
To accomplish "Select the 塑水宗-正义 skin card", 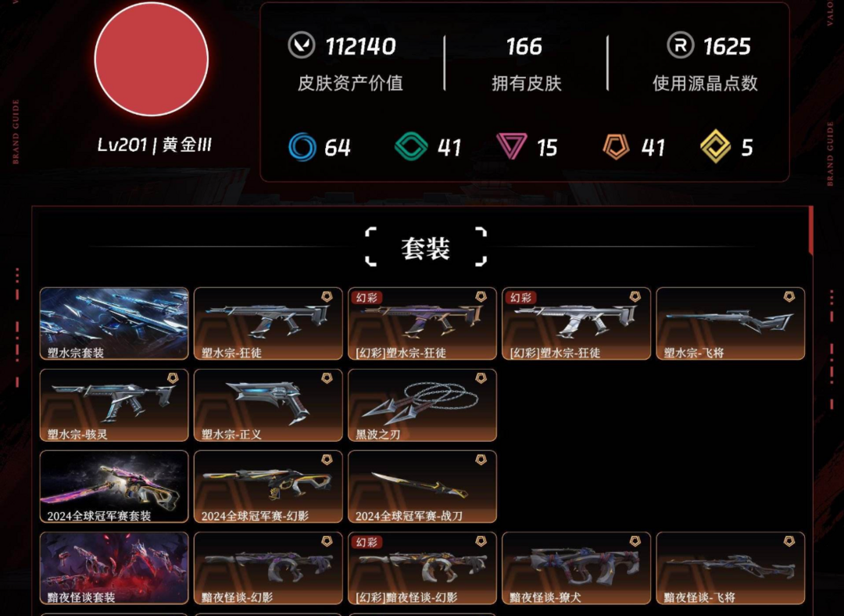I will (x=268, y=405).
